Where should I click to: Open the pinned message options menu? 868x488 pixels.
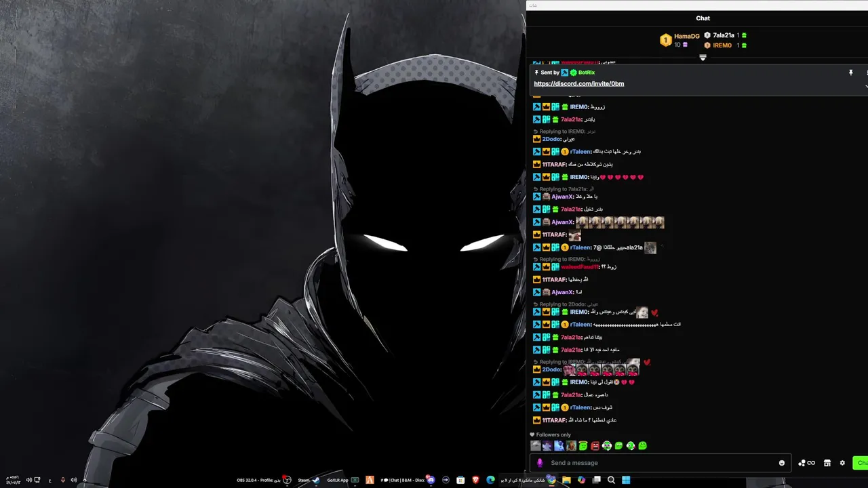click(866, 73)
